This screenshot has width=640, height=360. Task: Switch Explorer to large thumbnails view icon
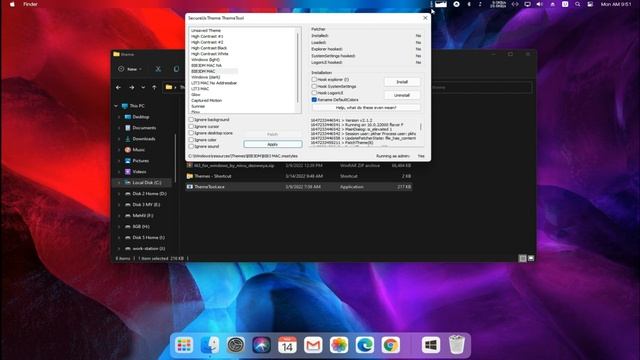tap(531, 258)
